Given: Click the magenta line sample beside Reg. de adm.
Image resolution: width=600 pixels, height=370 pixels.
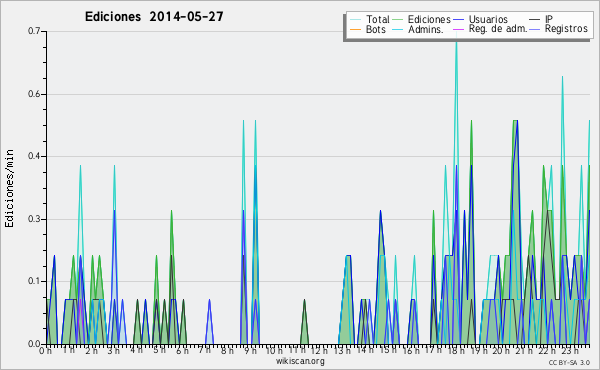Looking at the screenshot, I should pyautogui.click(x=458, y=29).
